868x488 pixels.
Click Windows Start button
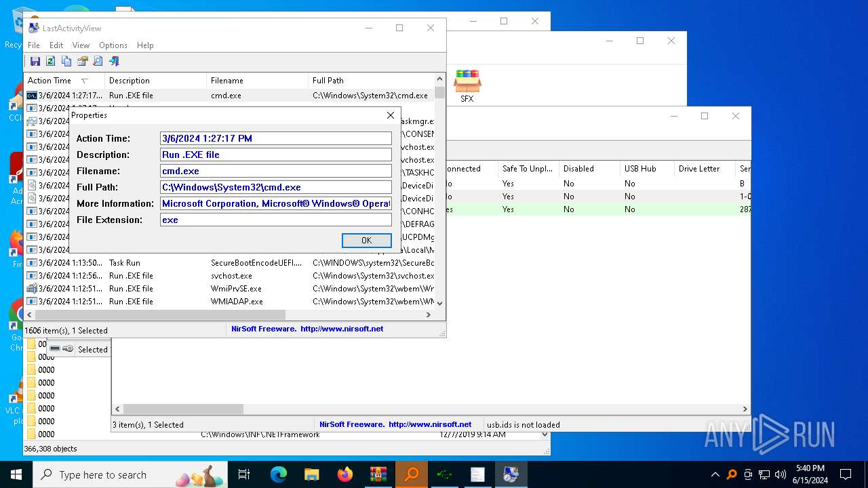[16, 474]
